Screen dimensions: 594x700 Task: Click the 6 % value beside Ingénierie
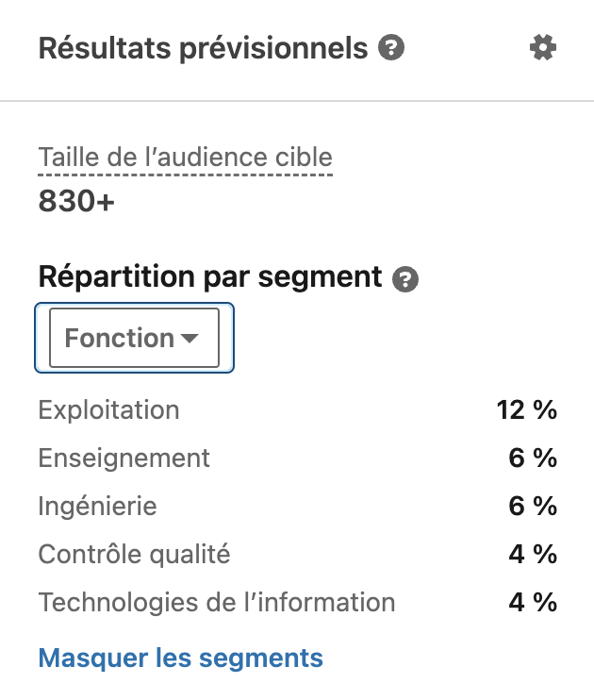click(x=533, y=507)
